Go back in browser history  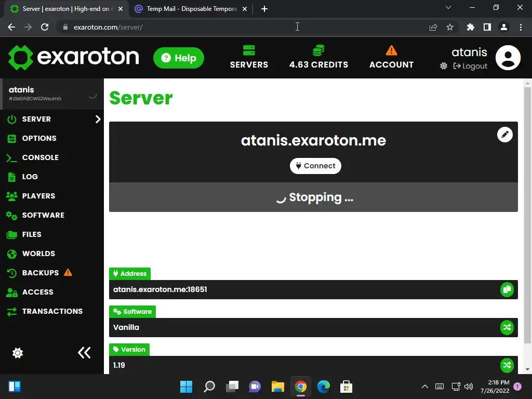click(11, 27)
